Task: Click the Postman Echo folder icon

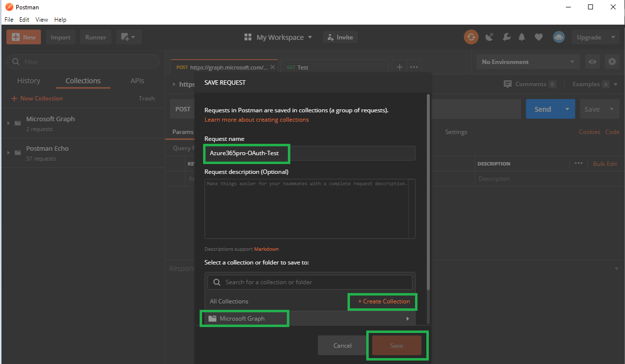Action: 18,153
